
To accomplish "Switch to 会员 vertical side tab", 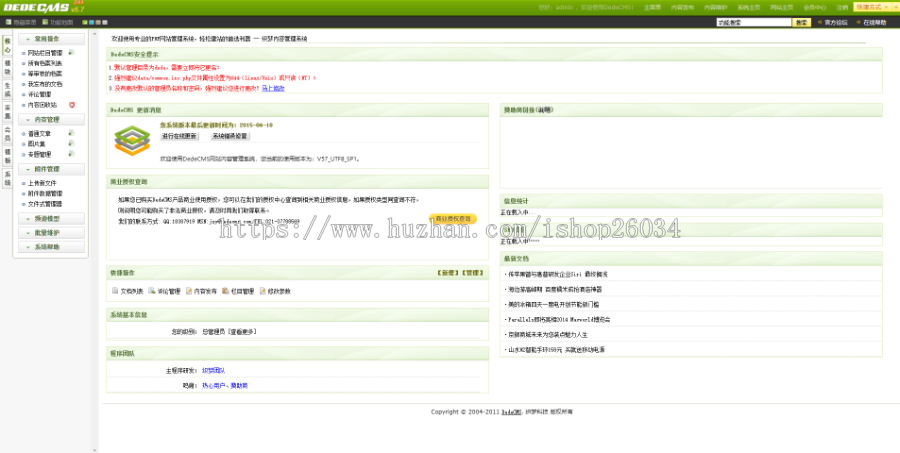I will click(x=7, y=134).
